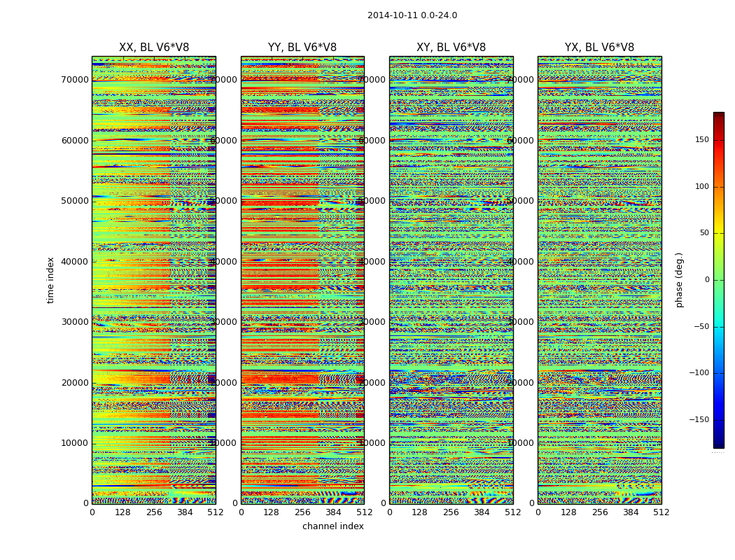Click inside the YY phase plot
This screenshot has width=735, height=560.
tap(302, 280)
